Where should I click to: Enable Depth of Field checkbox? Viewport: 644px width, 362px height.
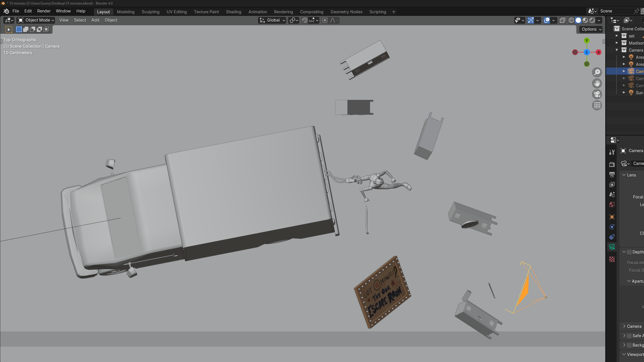(629, 252)
